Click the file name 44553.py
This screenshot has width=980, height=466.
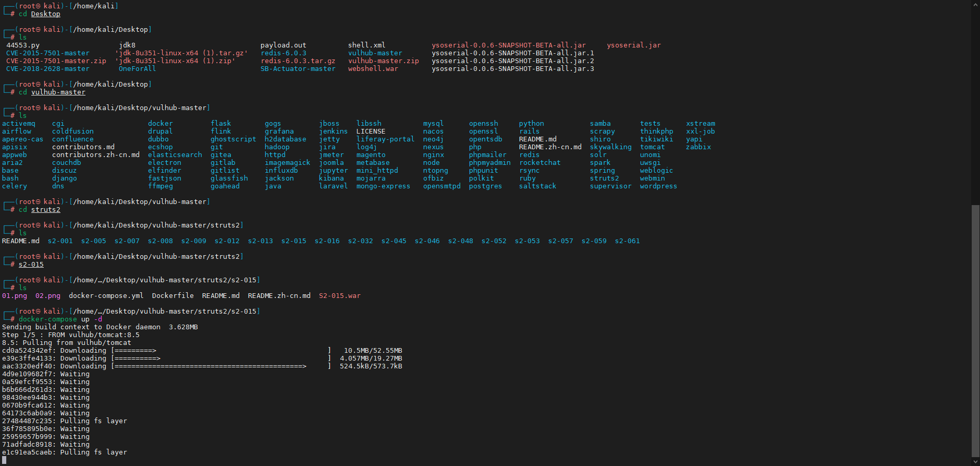tap(23, 45)
